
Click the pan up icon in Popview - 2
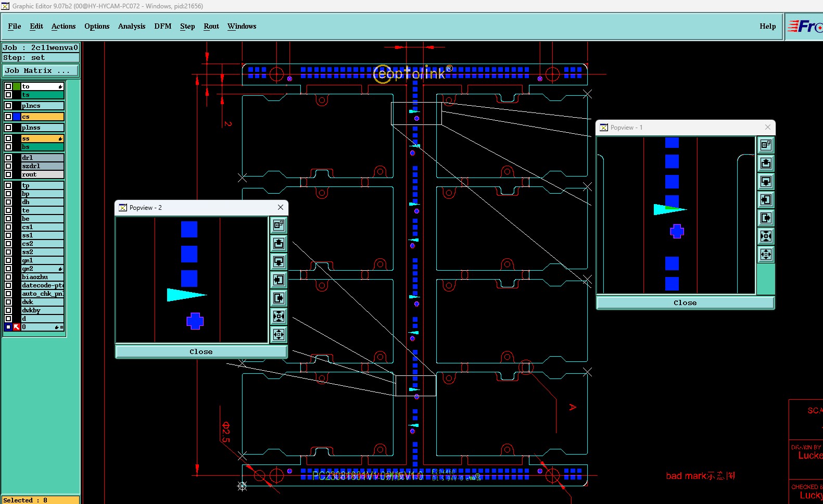click(279, 244)
